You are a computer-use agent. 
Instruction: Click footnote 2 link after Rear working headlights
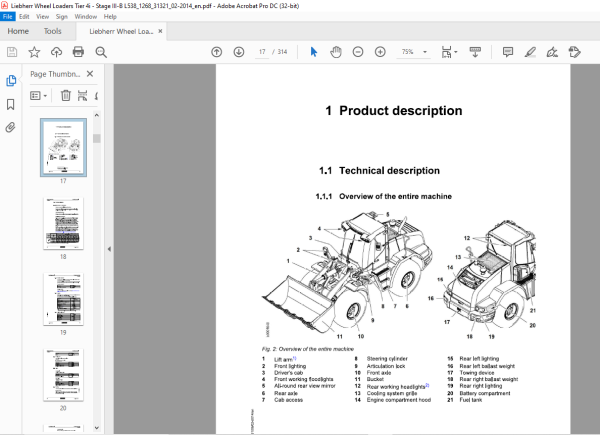click(x=427, y=385)
